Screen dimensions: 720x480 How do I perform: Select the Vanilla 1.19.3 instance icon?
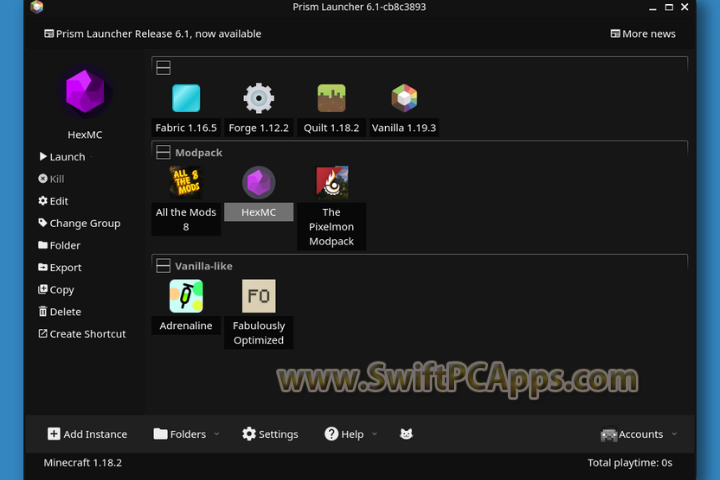tap(404, 98)
